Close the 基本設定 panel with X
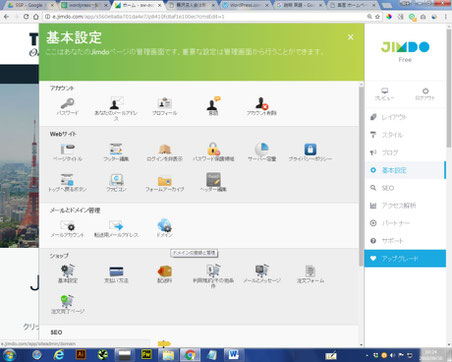This screenshot has height=362, width=452. click(x=350, y=37)
